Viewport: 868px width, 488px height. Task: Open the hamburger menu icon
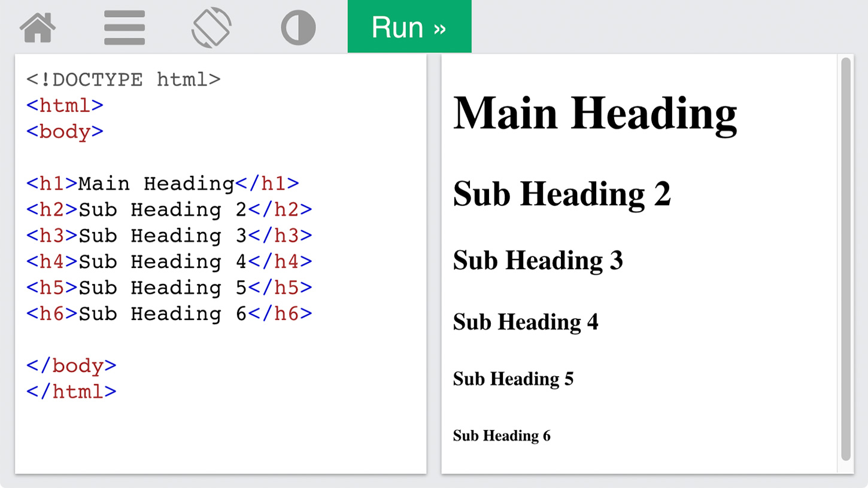[x=125, y=28]
